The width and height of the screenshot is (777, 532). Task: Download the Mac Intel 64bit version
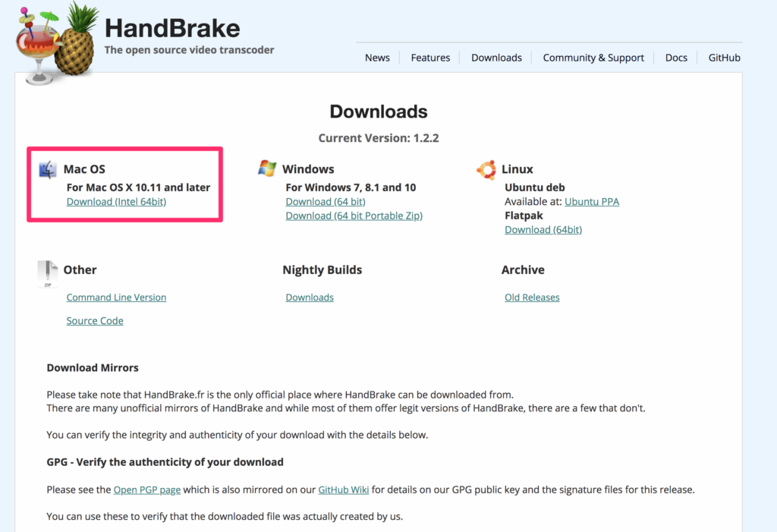pyautogui.click(x=116, y=202)
